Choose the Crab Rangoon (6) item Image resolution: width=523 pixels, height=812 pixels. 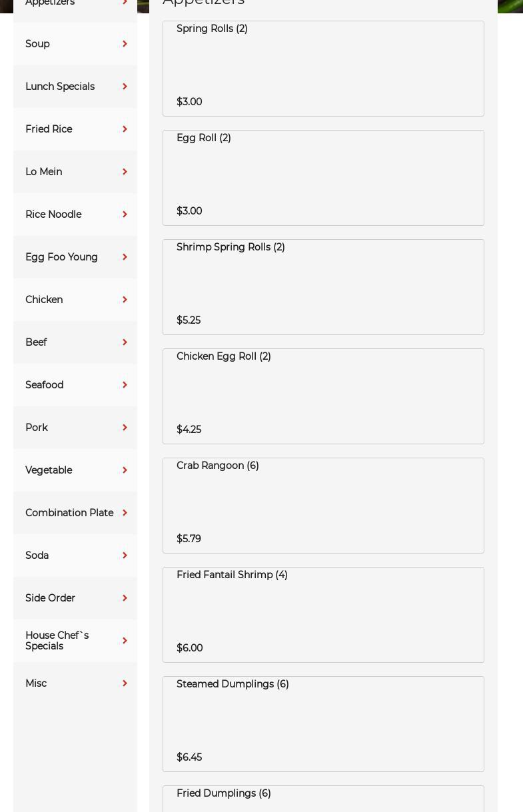point(323,506)
